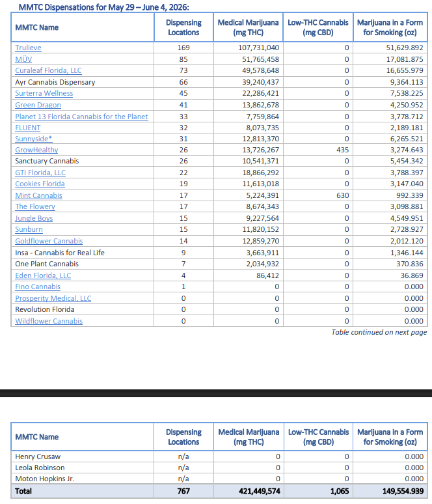Click first table's 'MMTC Name' header

pyautogui.click(x=37, y=27)
